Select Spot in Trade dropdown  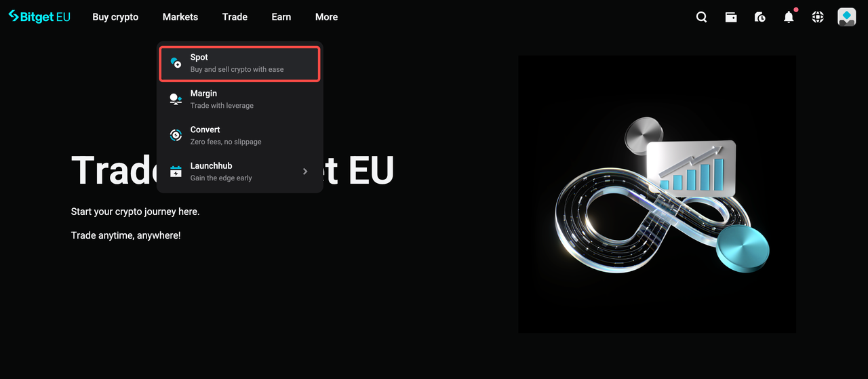(x=239, y=64)
